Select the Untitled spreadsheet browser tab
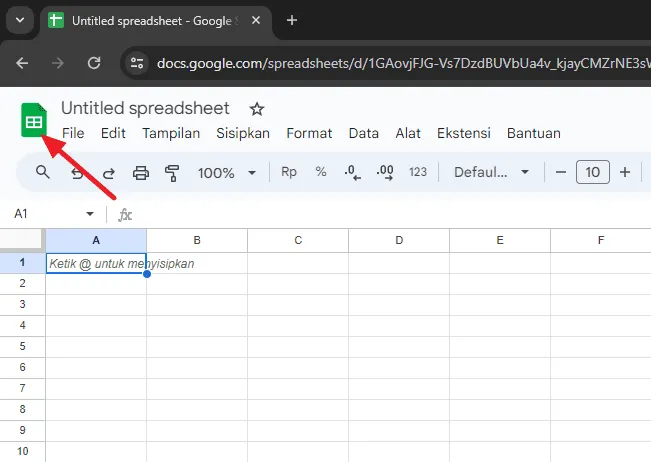 [156, 21]
